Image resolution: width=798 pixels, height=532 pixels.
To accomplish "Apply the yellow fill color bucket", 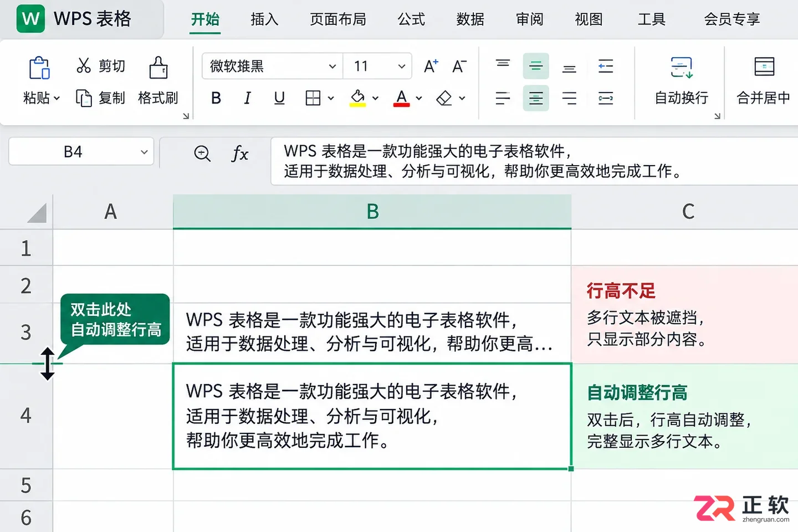I will point(358,98).
